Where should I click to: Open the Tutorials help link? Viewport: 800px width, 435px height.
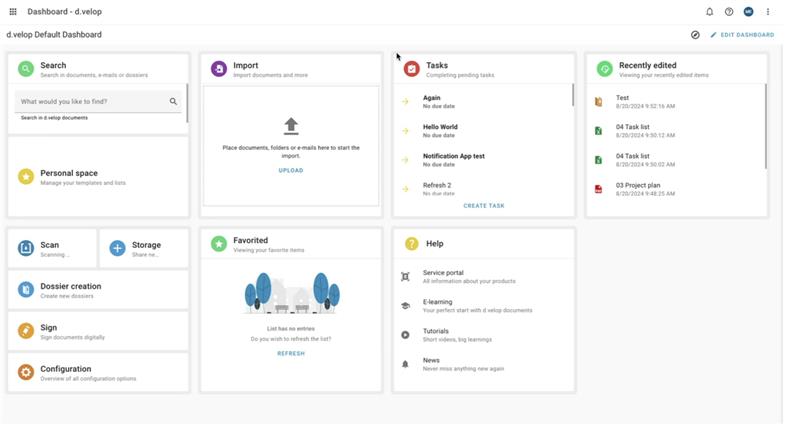point(484,335)
